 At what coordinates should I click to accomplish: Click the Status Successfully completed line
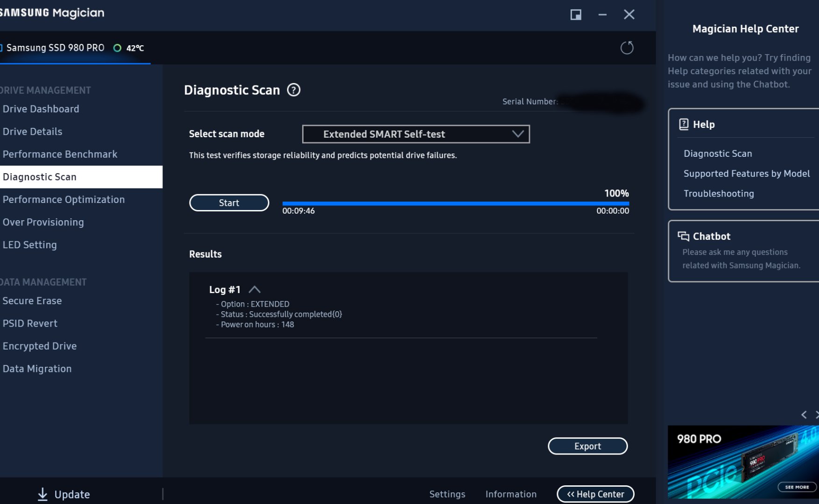point(279,314)
